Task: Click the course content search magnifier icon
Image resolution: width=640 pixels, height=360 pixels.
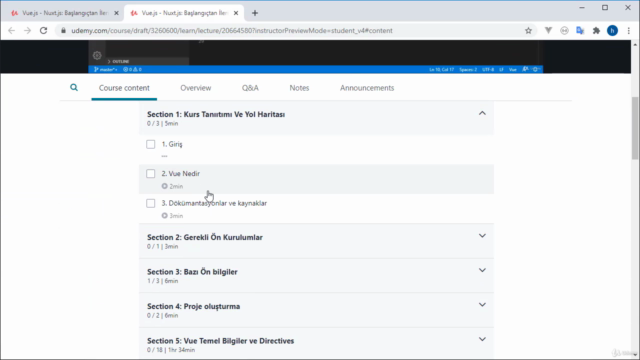Action: [x=74, y=87]
